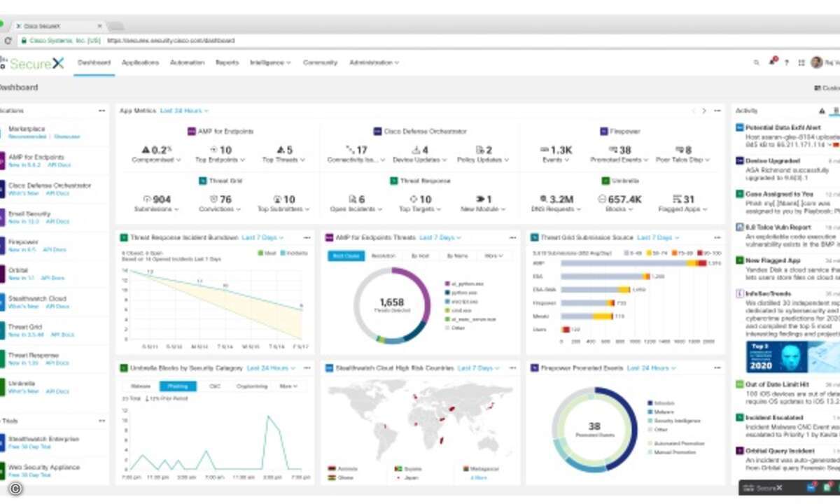Click at_python.exe purple legend swatch
Image resolution: width=840 pixels, height=504 pixels.
pos(446,283)
